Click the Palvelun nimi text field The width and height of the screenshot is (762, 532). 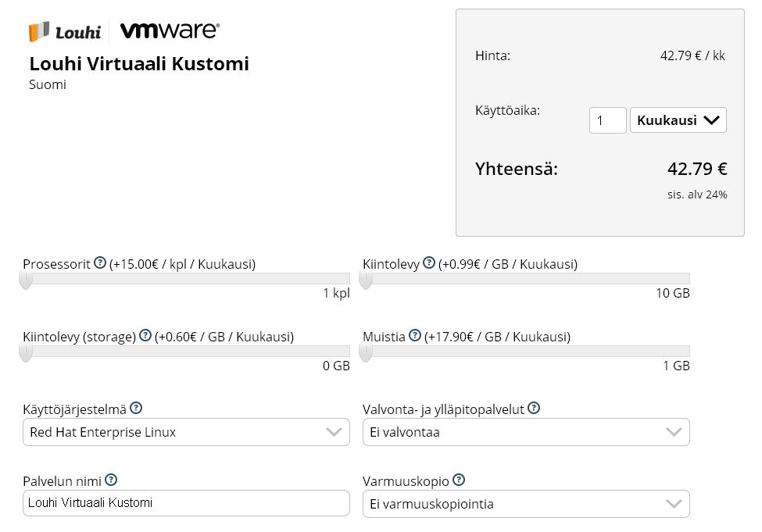[x=186, y=503]
